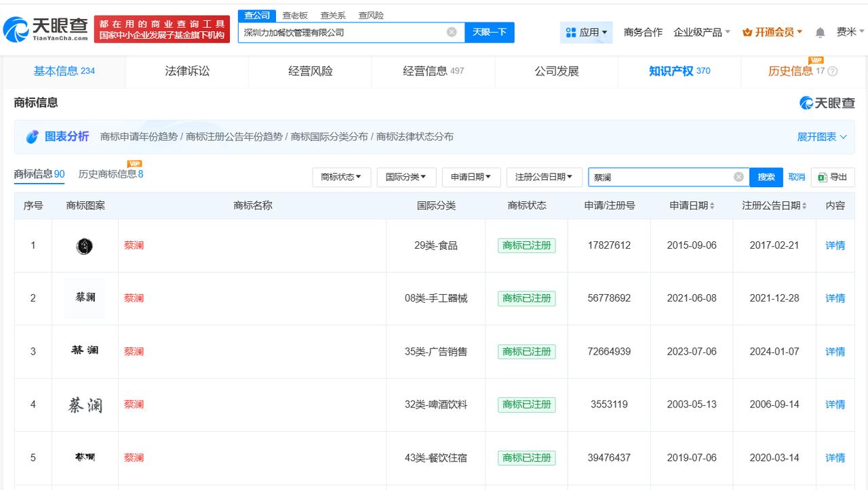Click 蔡澜 name in 08类-手工器械 row
This screenshot has height=490, width=868.
[134, 298]
